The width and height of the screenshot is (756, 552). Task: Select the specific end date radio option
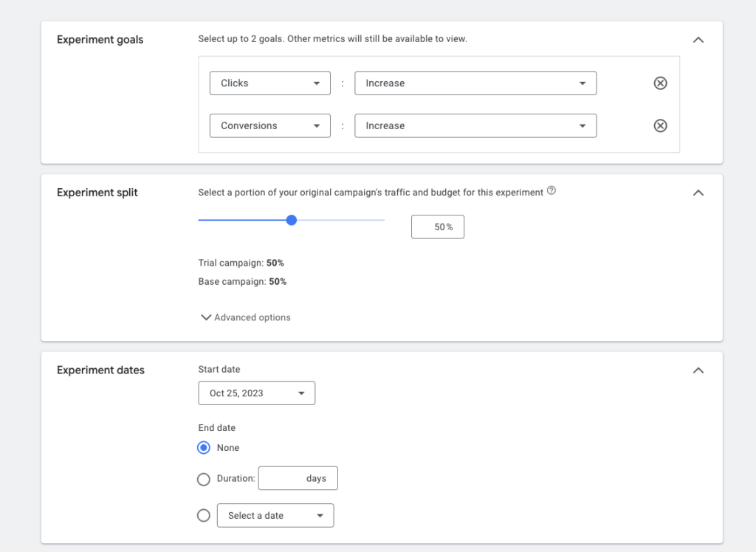[204, 515]
